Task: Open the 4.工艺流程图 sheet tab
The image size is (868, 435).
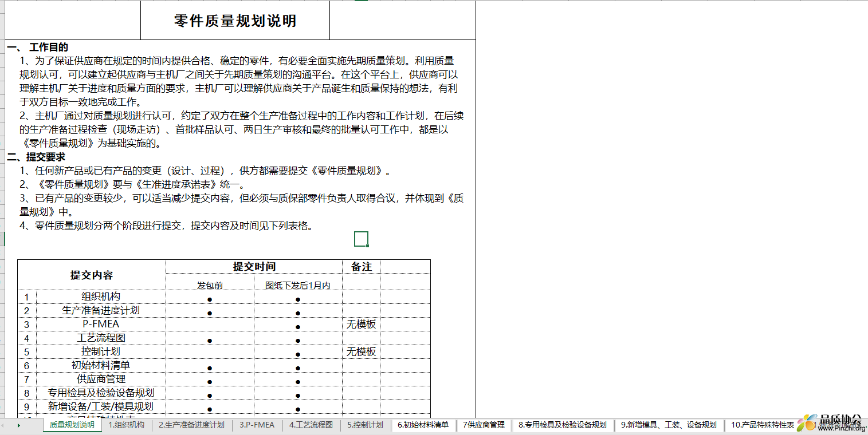Action: (311, 425)
